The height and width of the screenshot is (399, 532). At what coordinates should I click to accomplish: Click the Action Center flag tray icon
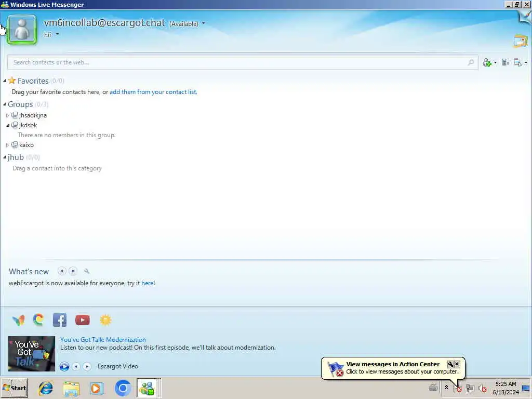click(457, 388)
